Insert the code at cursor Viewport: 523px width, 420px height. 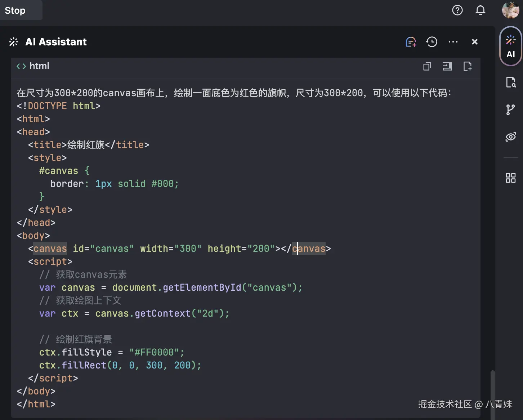447,66
